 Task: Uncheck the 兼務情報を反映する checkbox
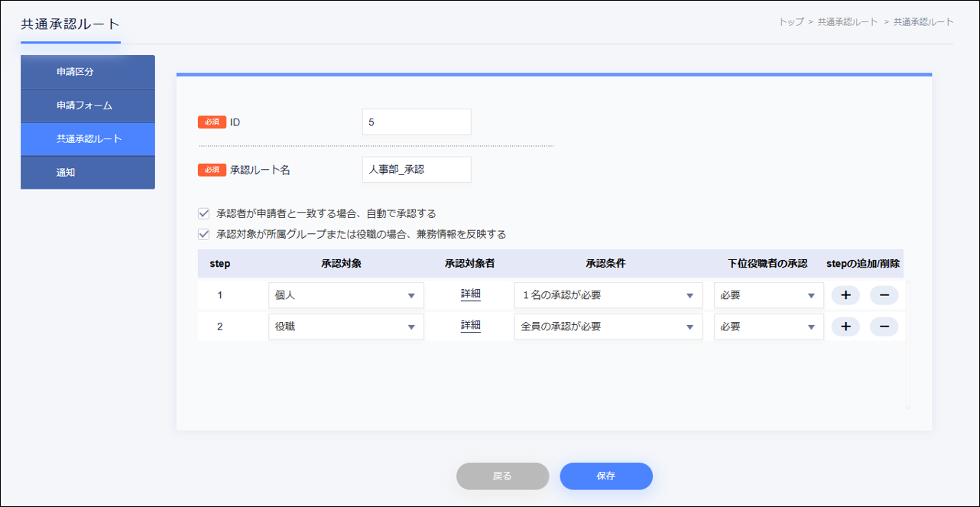click(204, 235)
